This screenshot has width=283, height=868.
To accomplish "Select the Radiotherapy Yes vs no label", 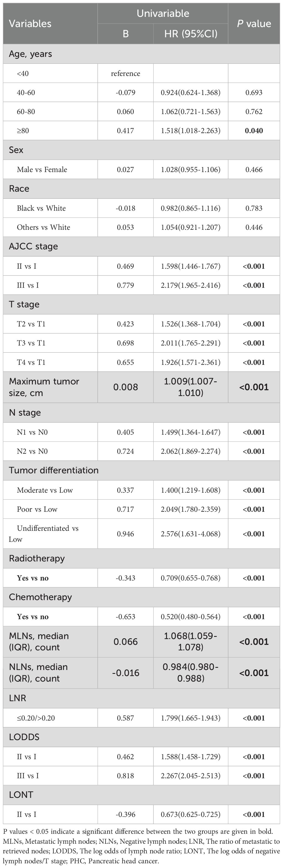I will tap(33, 578).
